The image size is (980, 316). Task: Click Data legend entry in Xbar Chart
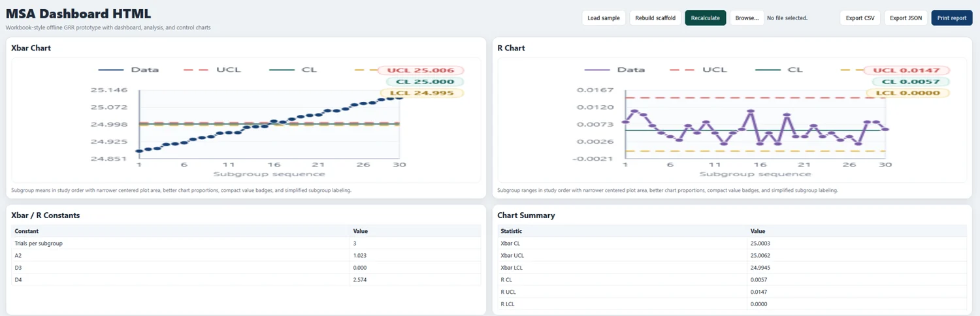[x=128, y=69]
